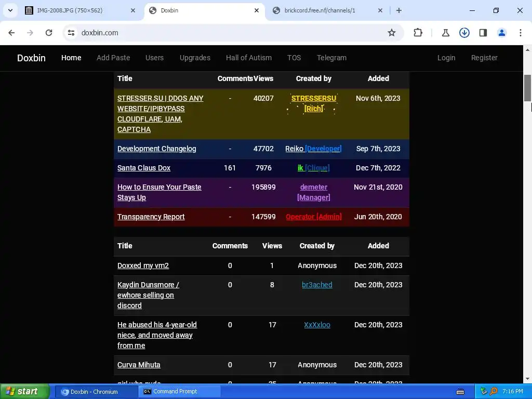Screen dimensions: 532x399
Task: Click the Login link
Action: (446, 58)
